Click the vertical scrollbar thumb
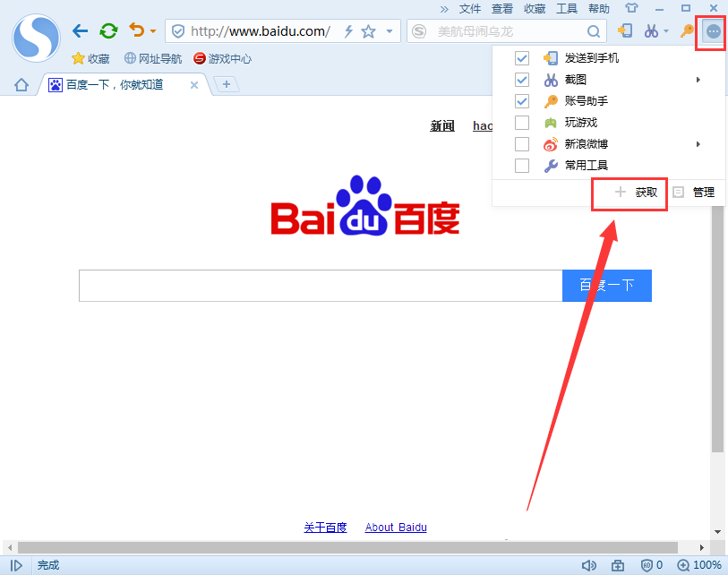 coord(717,329)
